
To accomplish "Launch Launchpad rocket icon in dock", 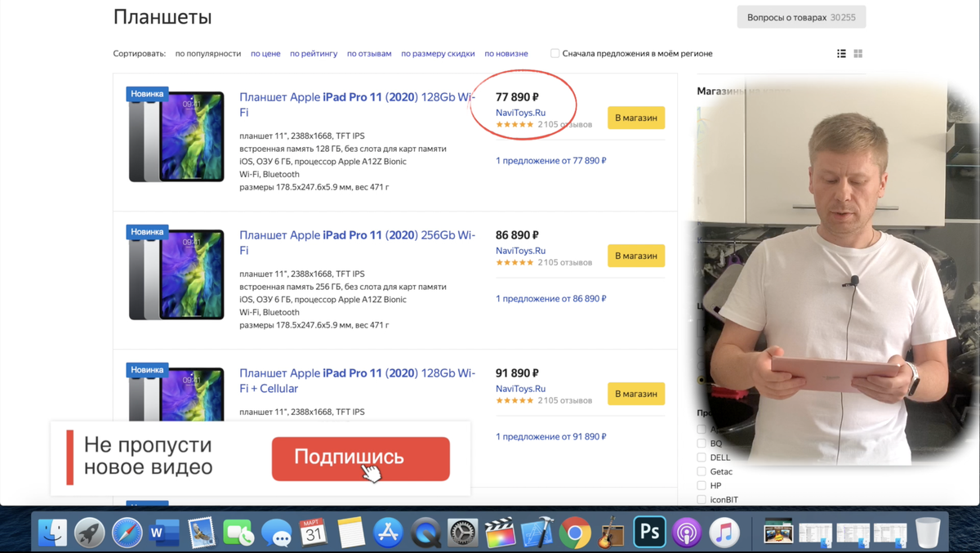I will [x=90, y=533].
